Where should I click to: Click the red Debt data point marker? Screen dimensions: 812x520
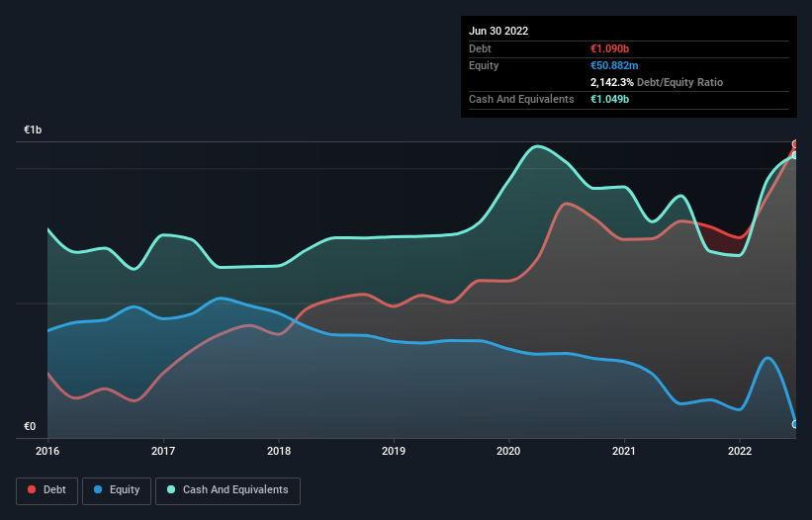pyautogui.click(x=795, y=144)
